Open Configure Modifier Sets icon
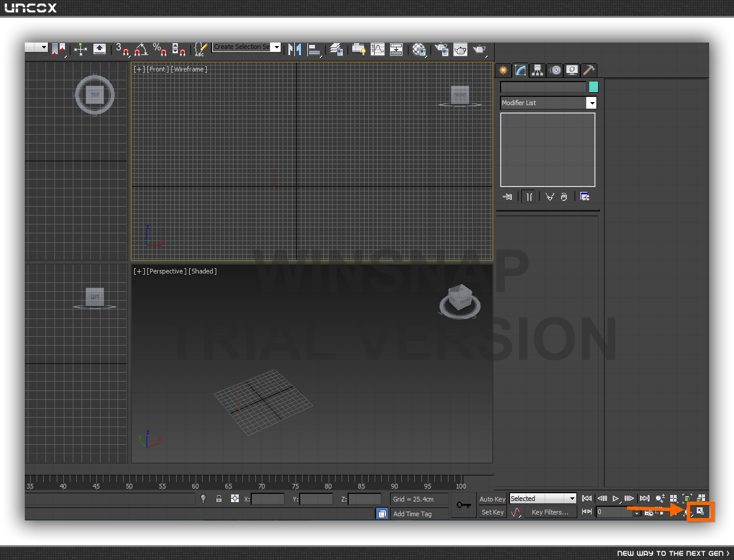This screenshot has width=734, height=560. tap(585, 197)
